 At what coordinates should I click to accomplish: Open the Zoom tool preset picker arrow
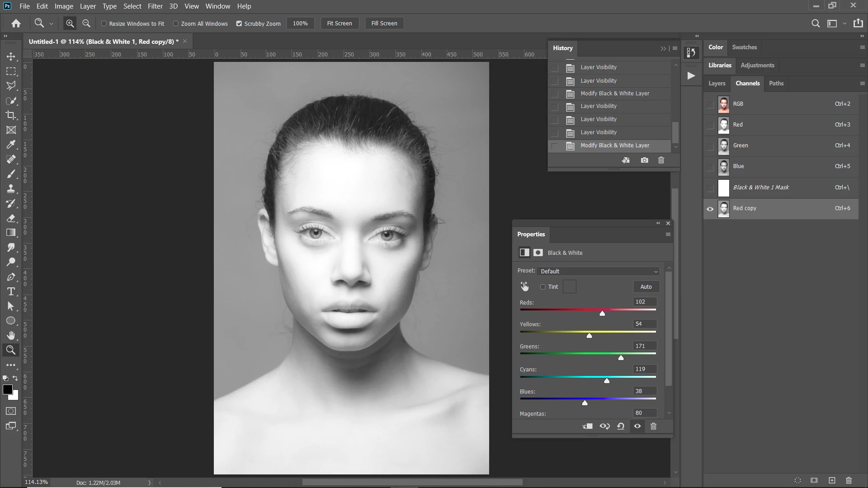click(51, 23)
